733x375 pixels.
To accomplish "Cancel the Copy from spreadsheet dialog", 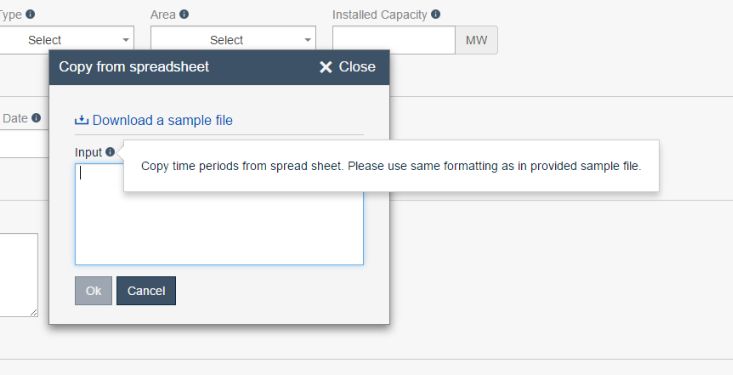I will 146,290.
